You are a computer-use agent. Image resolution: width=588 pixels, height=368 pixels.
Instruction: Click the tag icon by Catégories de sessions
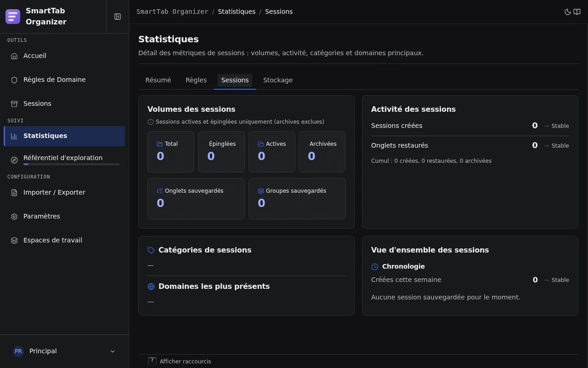[151, 250]
